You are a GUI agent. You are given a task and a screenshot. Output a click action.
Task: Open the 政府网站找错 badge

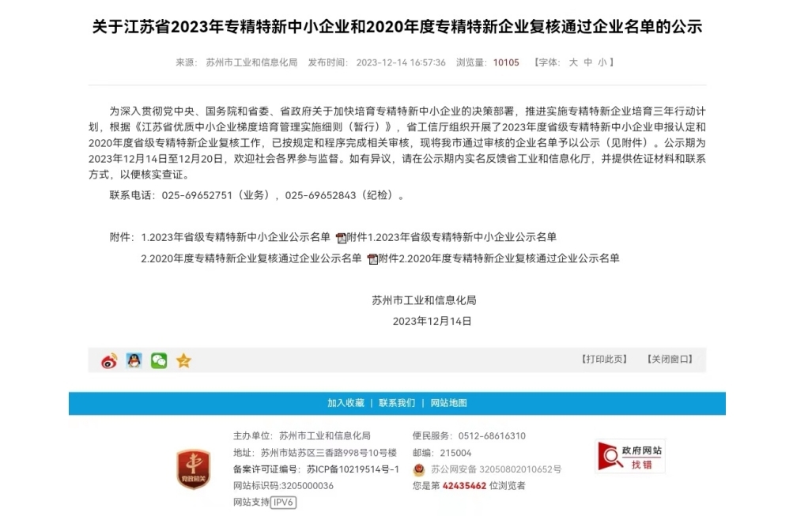click(631, 457)
